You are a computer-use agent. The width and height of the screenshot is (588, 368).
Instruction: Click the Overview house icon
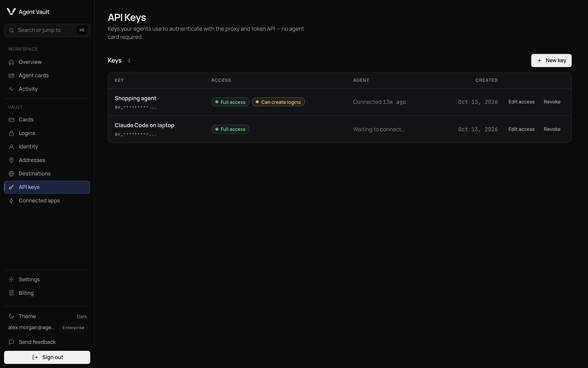point(11,62)
